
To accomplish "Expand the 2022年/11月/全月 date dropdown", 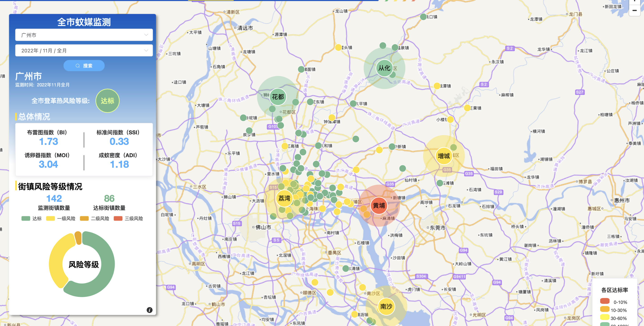I will (84, 51).
